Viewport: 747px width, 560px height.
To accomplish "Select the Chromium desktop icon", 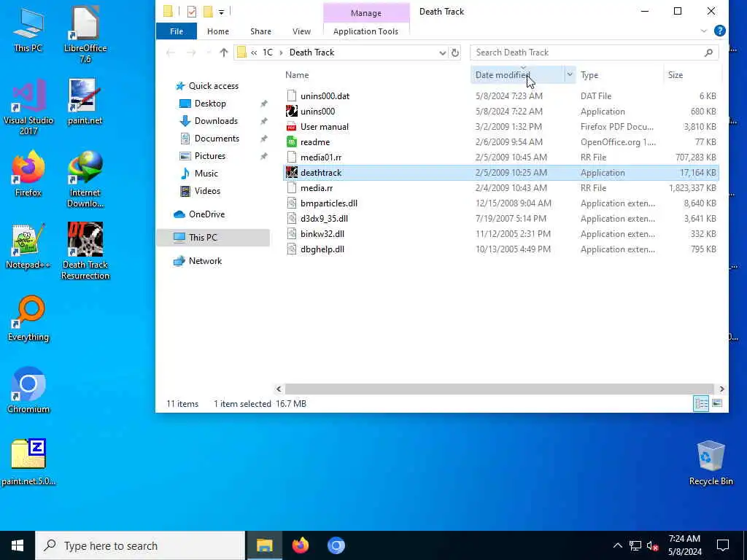I will pos(28,391).
